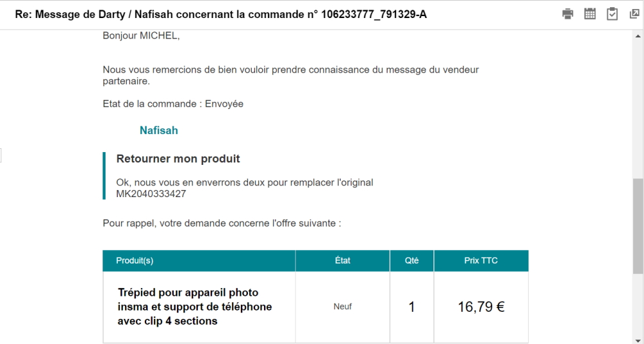Print this email with the printer icon
Screen dimensions: 644x344
click(x=568, y=14)
